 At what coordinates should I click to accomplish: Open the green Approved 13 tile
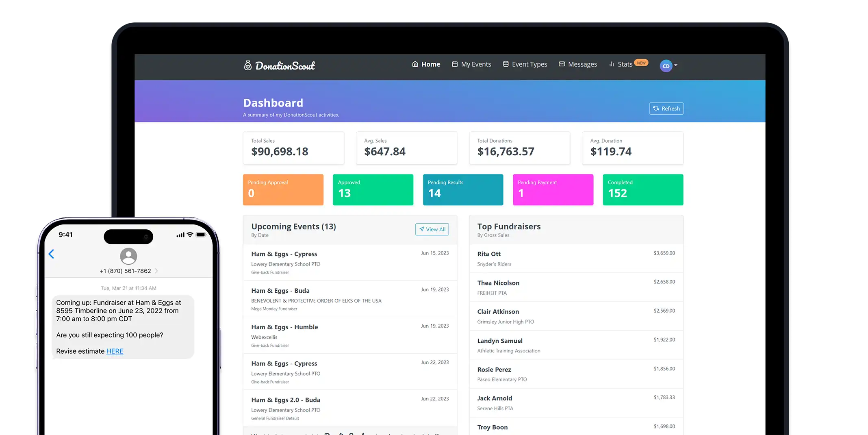coord(373,189)
